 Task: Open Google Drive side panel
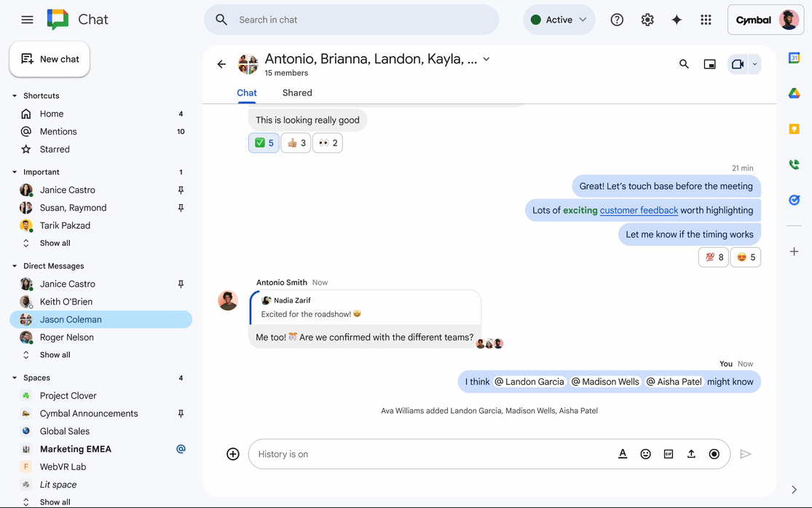tap(794, 93)
